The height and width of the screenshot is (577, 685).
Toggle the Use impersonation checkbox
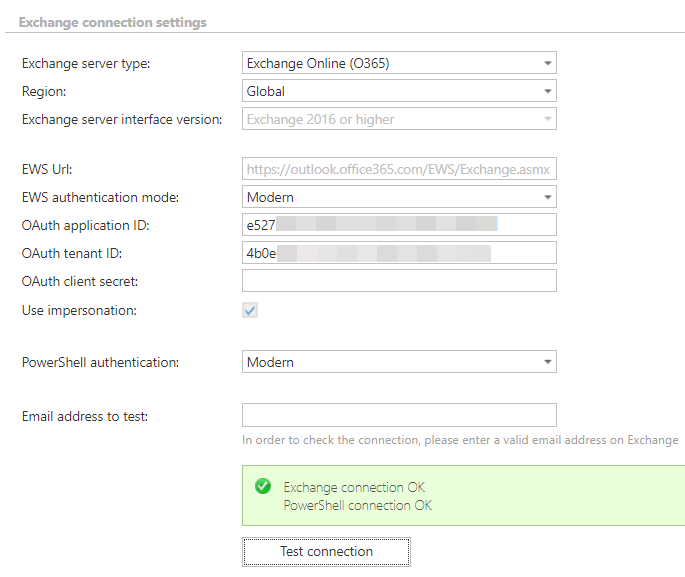(x=250, y=310)
